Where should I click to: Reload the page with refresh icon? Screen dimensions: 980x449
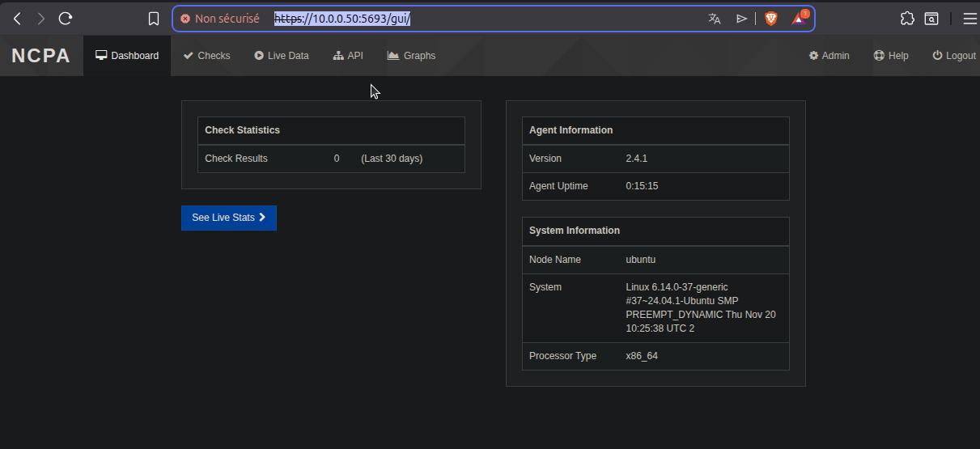[66, 19]
